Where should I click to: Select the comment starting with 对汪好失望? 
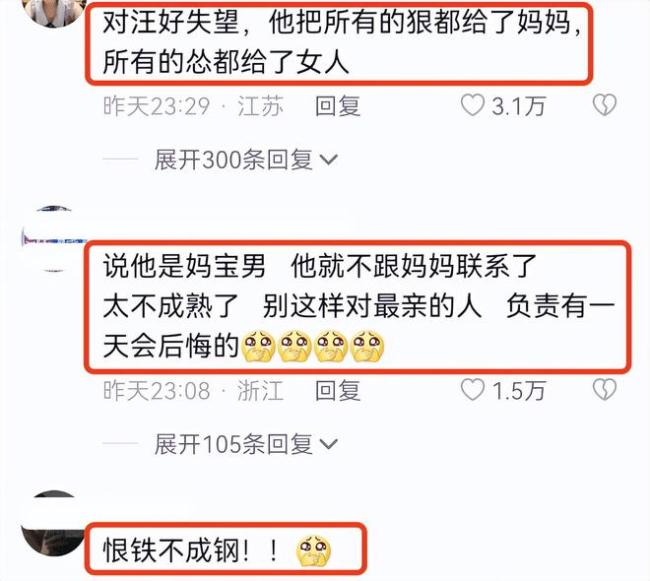(339, 43)
